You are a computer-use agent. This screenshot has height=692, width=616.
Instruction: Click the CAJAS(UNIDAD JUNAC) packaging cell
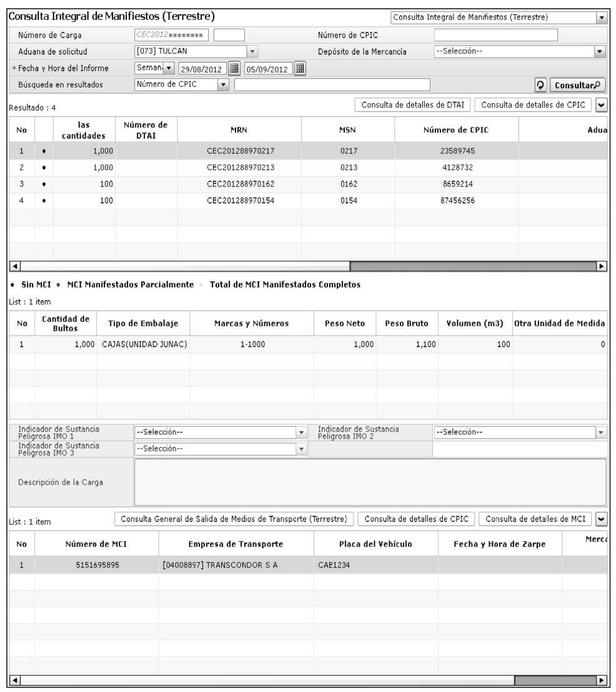[144, 344]
